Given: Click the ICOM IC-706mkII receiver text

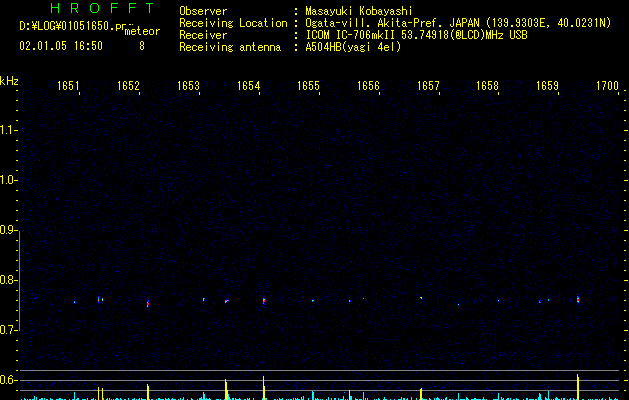Looking at the screenshot, I should 416,35.
